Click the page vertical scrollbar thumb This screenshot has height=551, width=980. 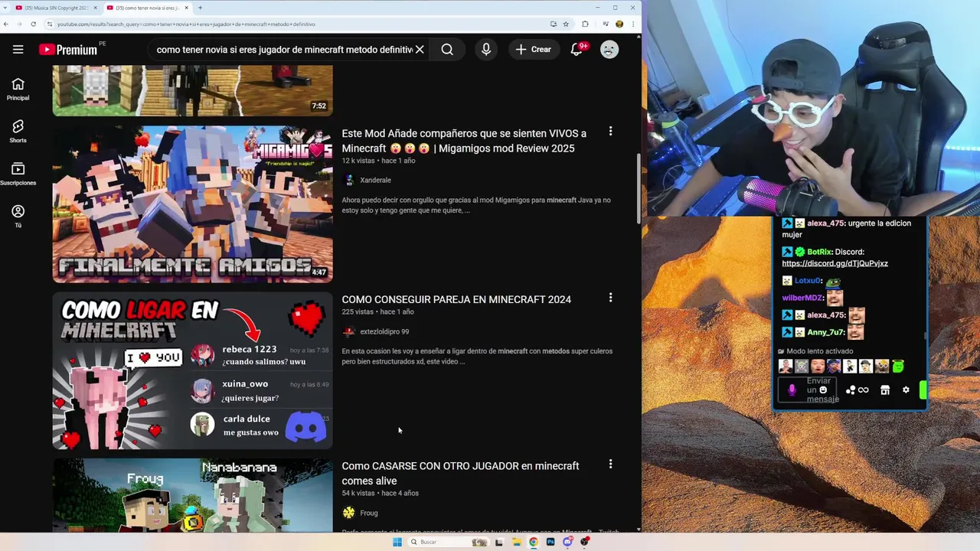click(x=639, y=188)
